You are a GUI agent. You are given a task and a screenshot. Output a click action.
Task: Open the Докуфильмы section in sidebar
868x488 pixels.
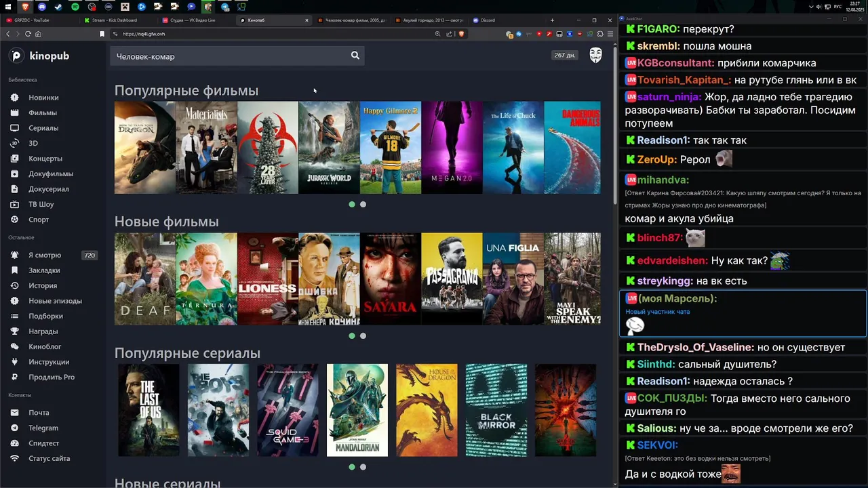tap(51, 174)
